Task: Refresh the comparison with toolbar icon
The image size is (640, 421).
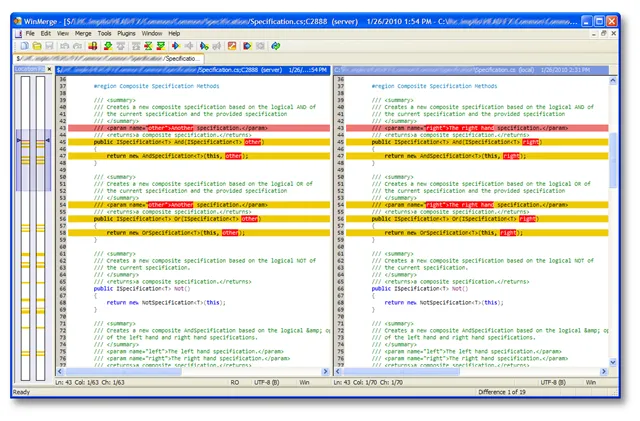Action: tap(274, 46)
